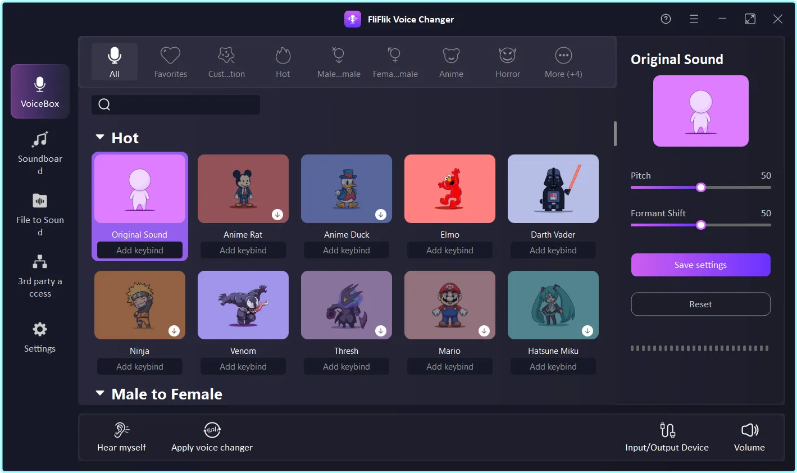Open the File to Sound section
Viewport: 797px width, 473px height.
tap(40, 214)
